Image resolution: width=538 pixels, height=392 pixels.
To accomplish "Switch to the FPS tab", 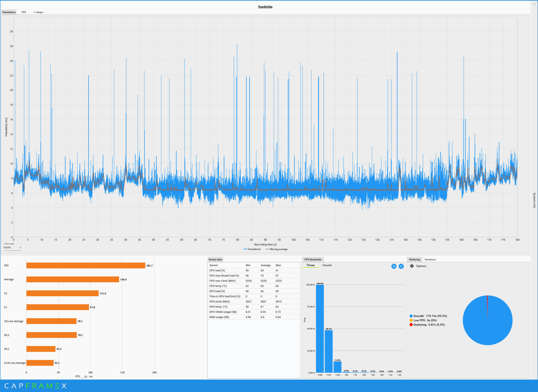I will tap(24, 12).
